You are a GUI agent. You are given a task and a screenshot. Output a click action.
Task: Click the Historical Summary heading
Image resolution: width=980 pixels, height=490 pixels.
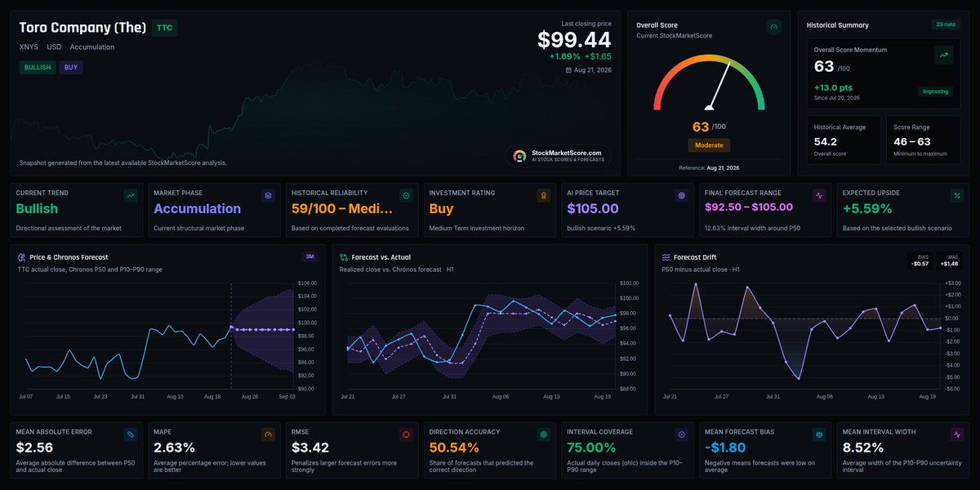pos(837,25)
